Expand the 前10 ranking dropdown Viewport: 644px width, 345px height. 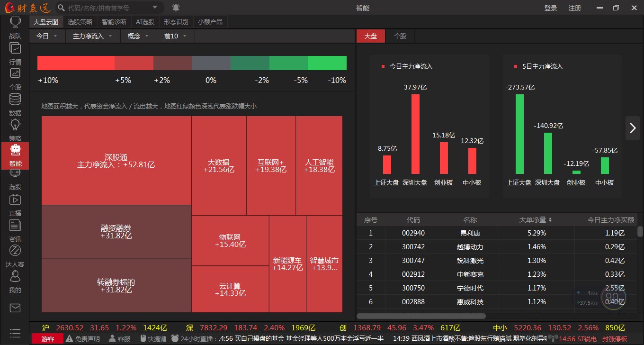point(175,36)
